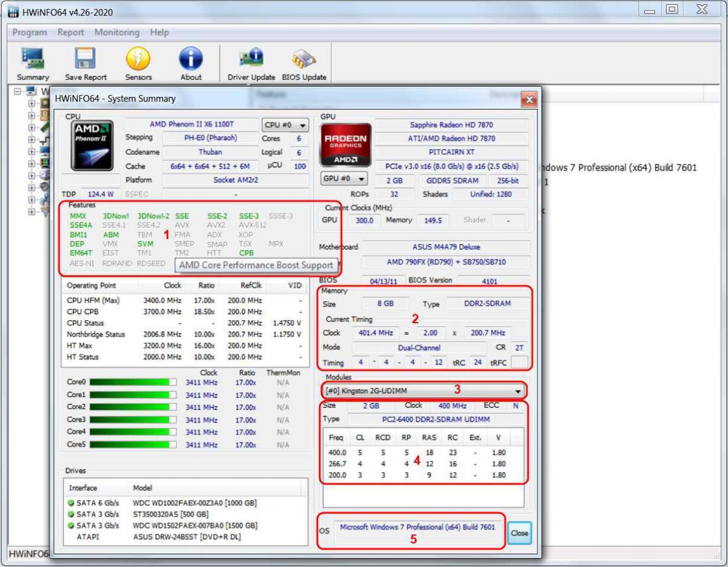
Task: Collapse the root node of the hardware tree
Action: [17, 92]
